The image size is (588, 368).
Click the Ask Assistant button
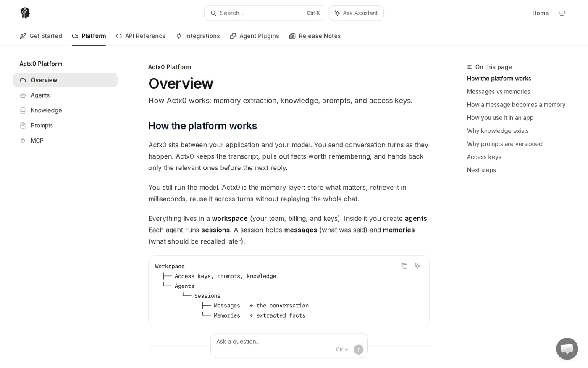click(356, 13)
